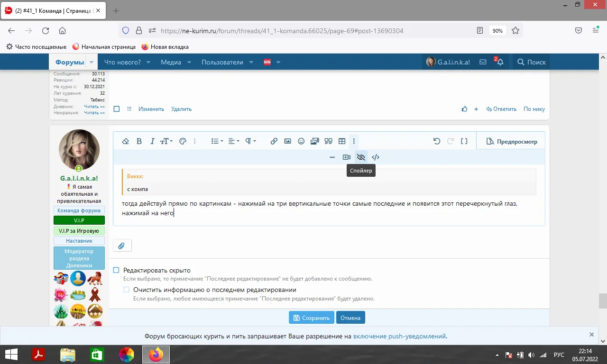
Task: Click the Ответить reply link
Action: tap(501, 109)
